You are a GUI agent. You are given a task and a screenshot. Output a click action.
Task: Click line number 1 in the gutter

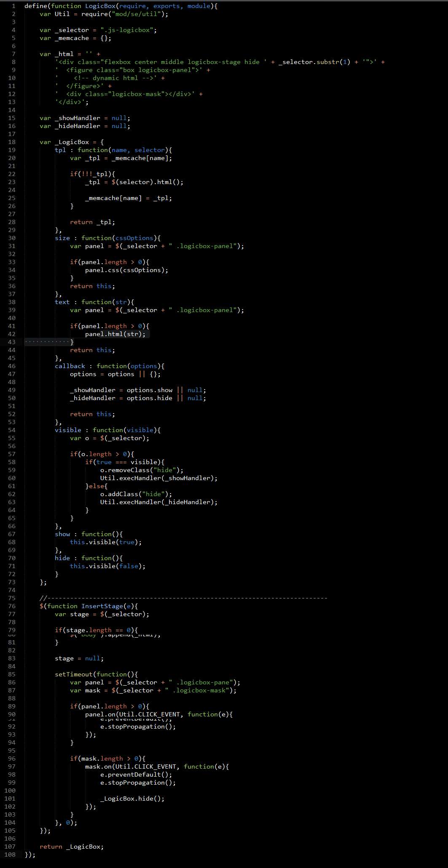pyautogui.click(x=13, y=6)
